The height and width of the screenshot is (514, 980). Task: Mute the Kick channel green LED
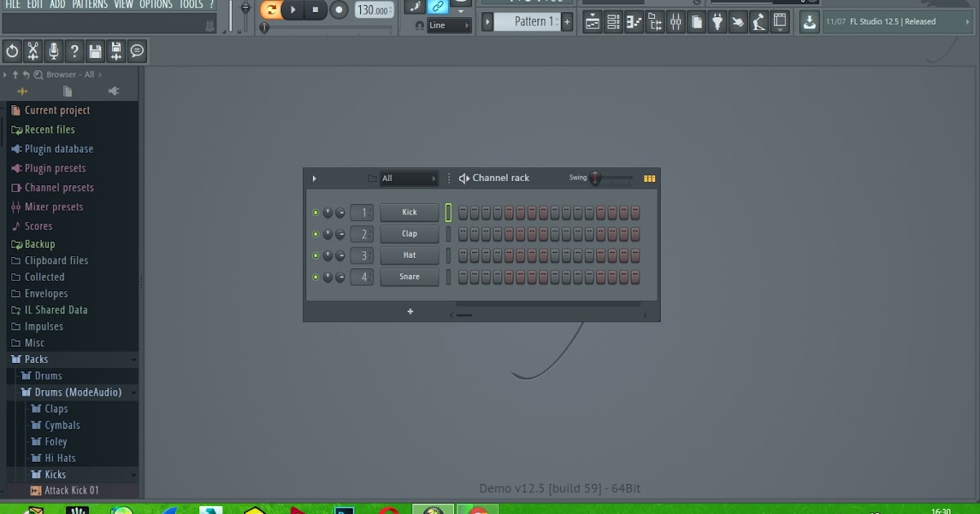click(x=315, y=213)
